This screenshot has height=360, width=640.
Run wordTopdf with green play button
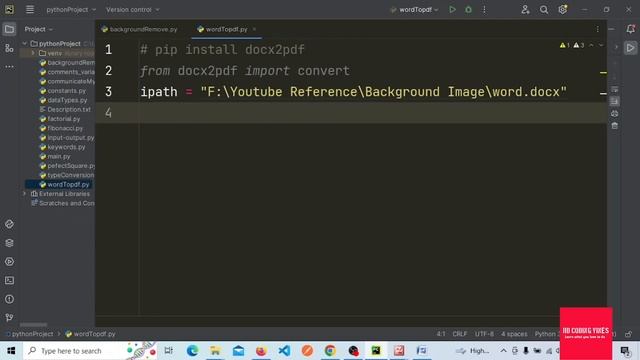click(452, 9)
